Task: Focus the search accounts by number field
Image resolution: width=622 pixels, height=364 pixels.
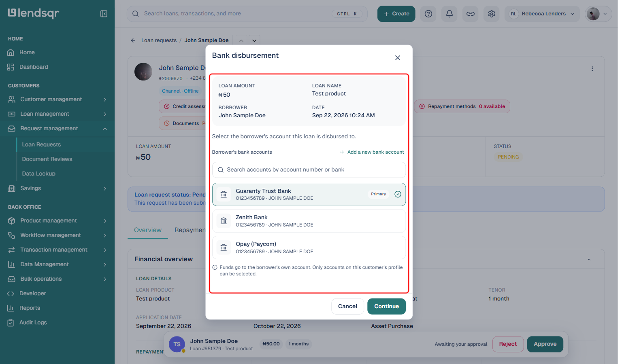Action: point(309,170)
